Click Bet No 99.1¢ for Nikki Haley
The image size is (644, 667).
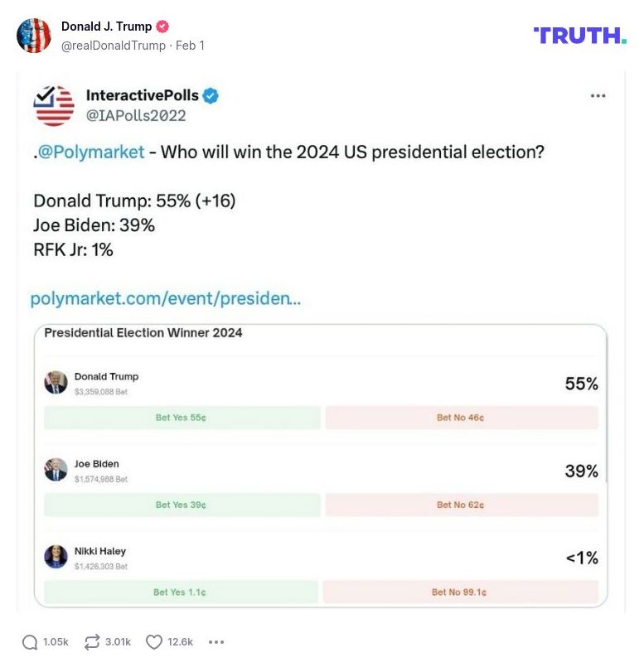tap(460, 592)
